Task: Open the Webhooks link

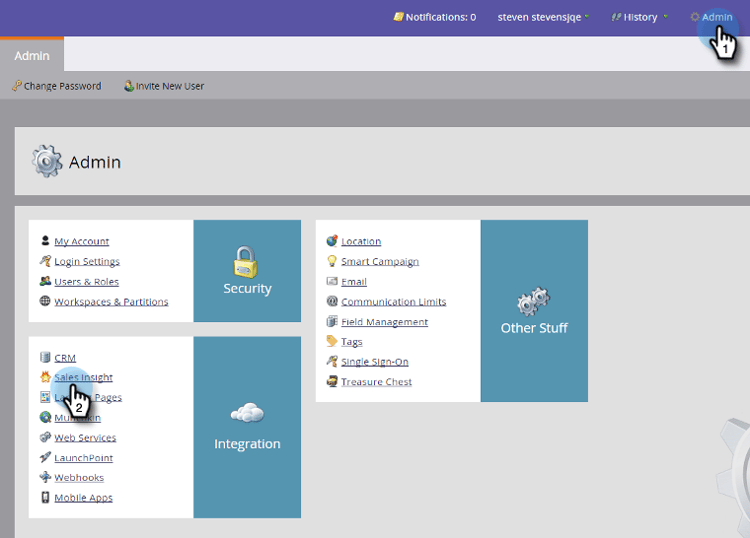Action: [79, 478]
